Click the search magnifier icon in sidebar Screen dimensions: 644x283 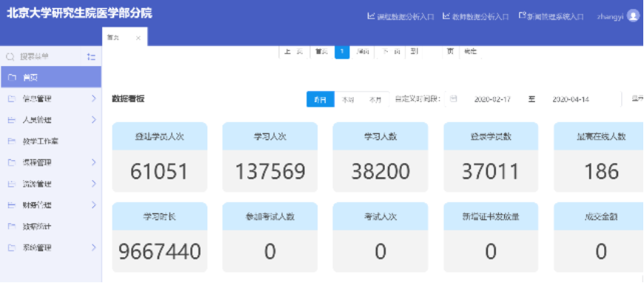[x=10, y=57]
